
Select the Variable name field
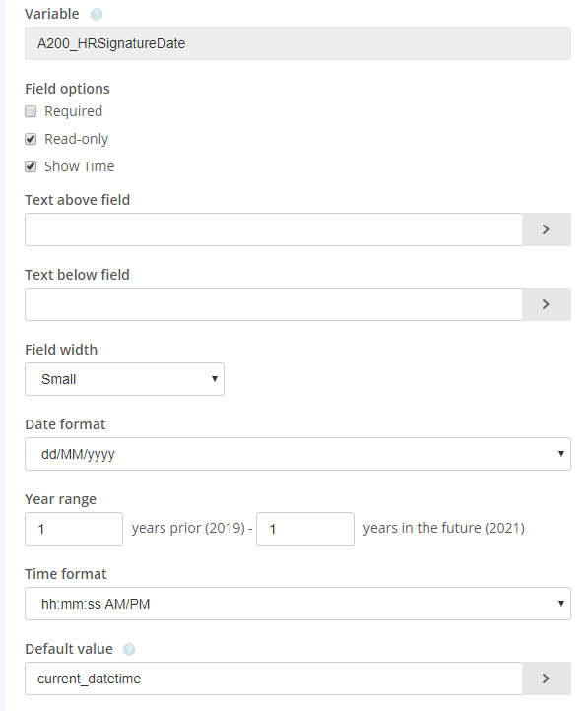coord(297,43)
